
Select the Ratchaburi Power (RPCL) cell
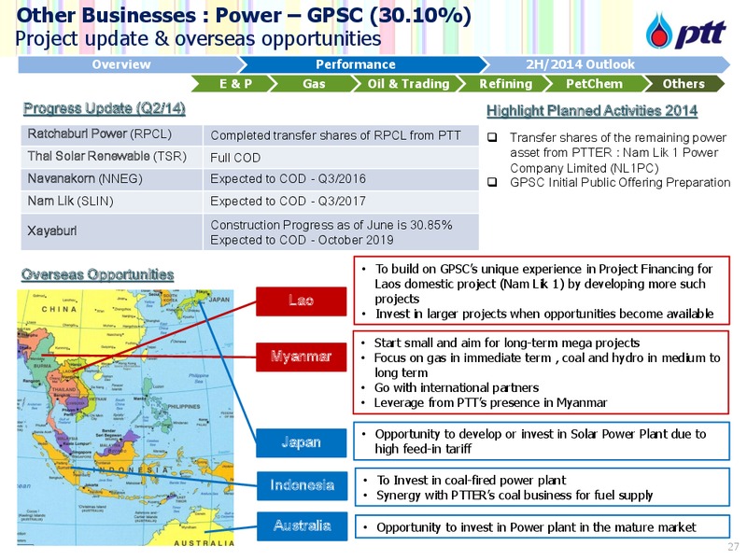[x=112, y=134]
